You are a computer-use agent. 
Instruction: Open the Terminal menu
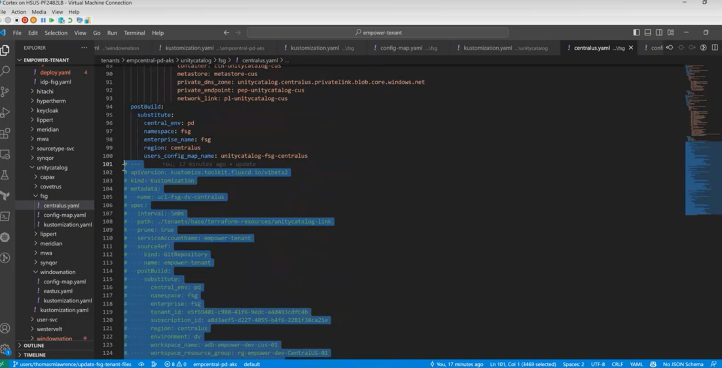(134, 33)
